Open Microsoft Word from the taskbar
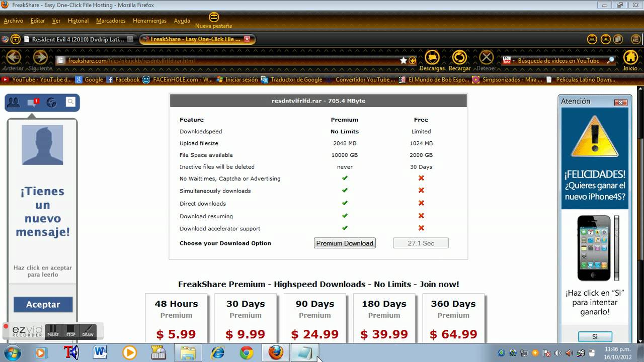This screenshot has width=644, height=362. pos(100,352)
